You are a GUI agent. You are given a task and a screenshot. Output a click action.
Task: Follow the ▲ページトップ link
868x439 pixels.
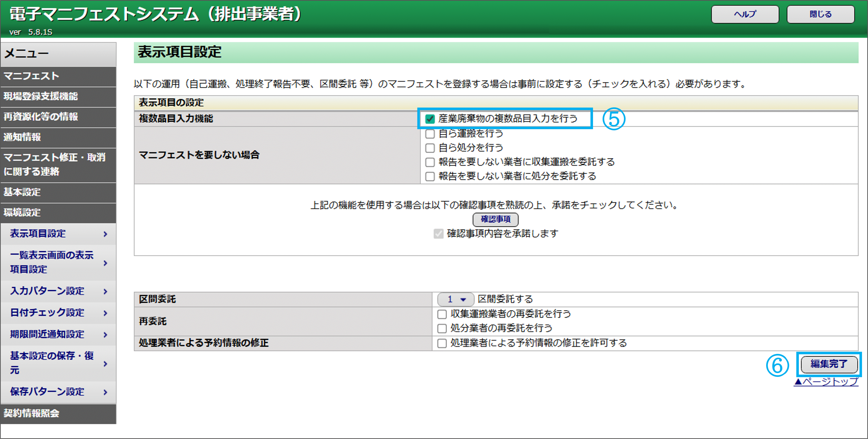click(x=826, y=382)
